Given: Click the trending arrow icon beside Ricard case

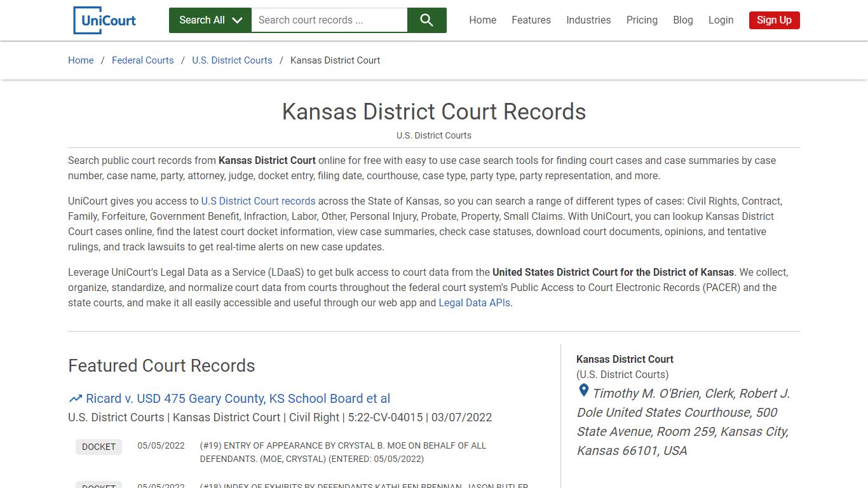Looking at the screenshot, I should tap(76, 399).
